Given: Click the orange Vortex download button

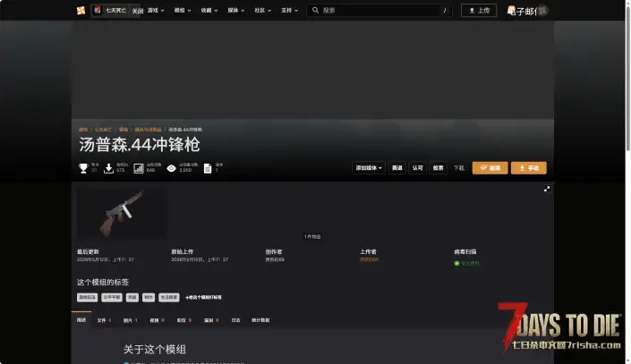Looking at the screenshot, I should point(490,168).
